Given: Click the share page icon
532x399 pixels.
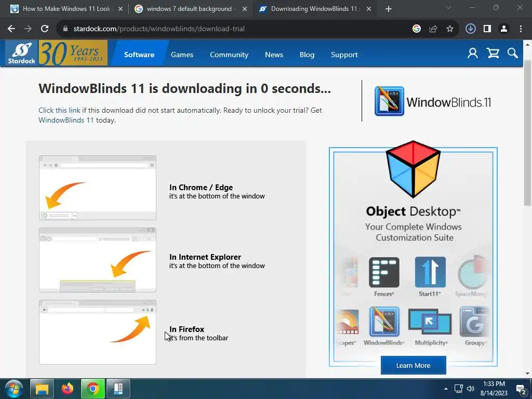Looking at the screenshot, I should 433,29.
